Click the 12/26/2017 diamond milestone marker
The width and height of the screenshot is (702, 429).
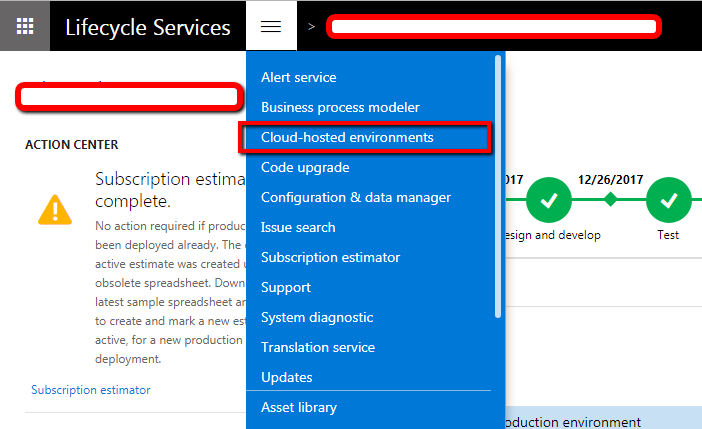coord(610,200)
